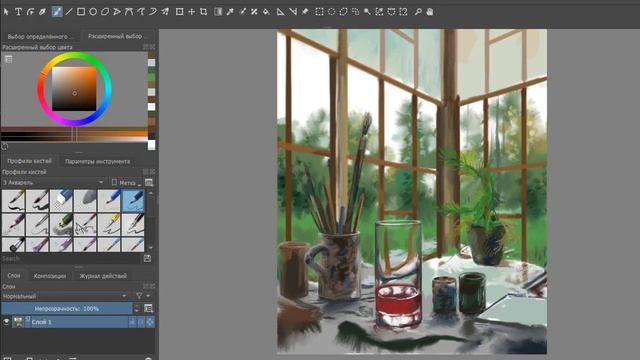The height and width of the screenshot is (360, 640).
Task: Select the Zoom magnifier tool
Action: click(x=418, y=12)
